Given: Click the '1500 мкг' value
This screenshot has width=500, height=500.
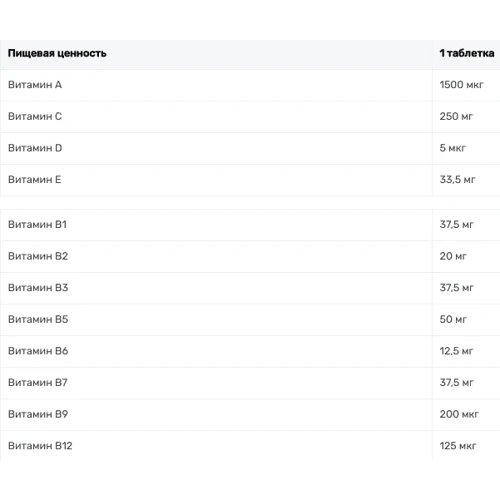Looking at the screenshot, I should [461, 85].
